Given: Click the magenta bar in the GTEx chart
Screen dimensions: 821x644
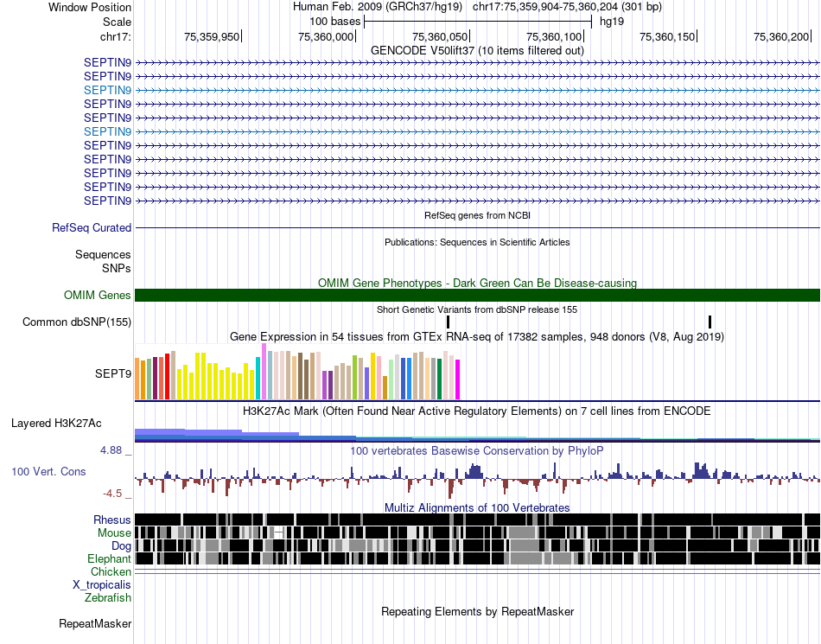Looking at the screenshot, I should pos(458,379).
